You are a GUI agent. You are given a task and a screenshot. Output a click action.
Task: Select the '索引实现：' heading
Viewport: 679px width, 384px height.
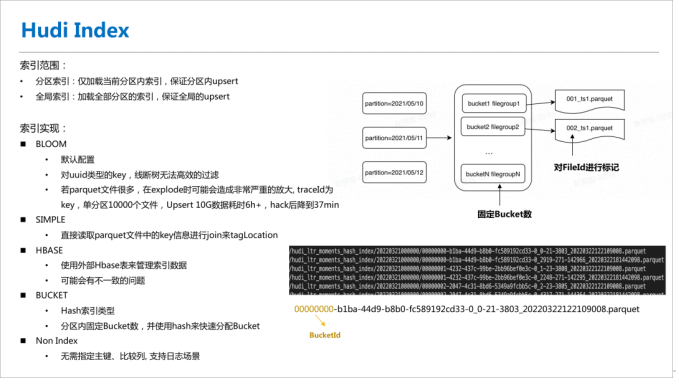(43, 129)
